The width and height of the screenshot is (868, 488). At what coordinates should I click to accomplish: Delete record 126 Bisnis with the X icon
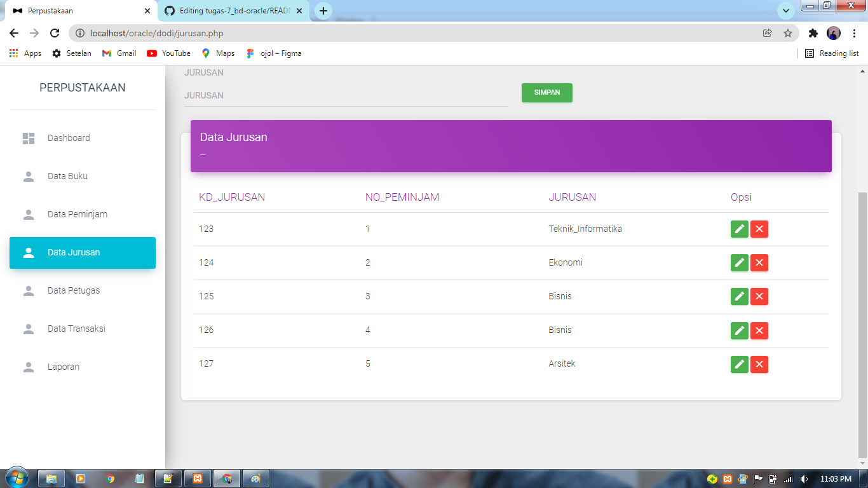(759, 330)
